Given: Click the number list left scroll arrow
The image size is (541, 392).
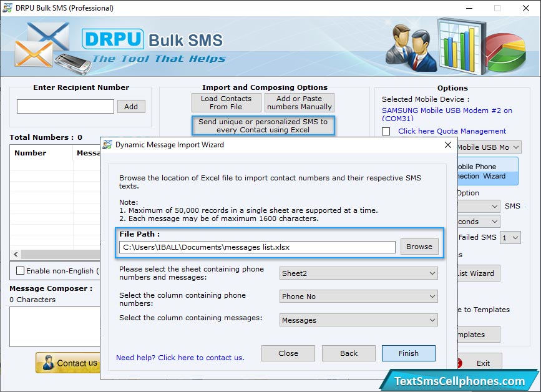Looking at the screenshot, I should pyautogui.click(x=16, y=254).
